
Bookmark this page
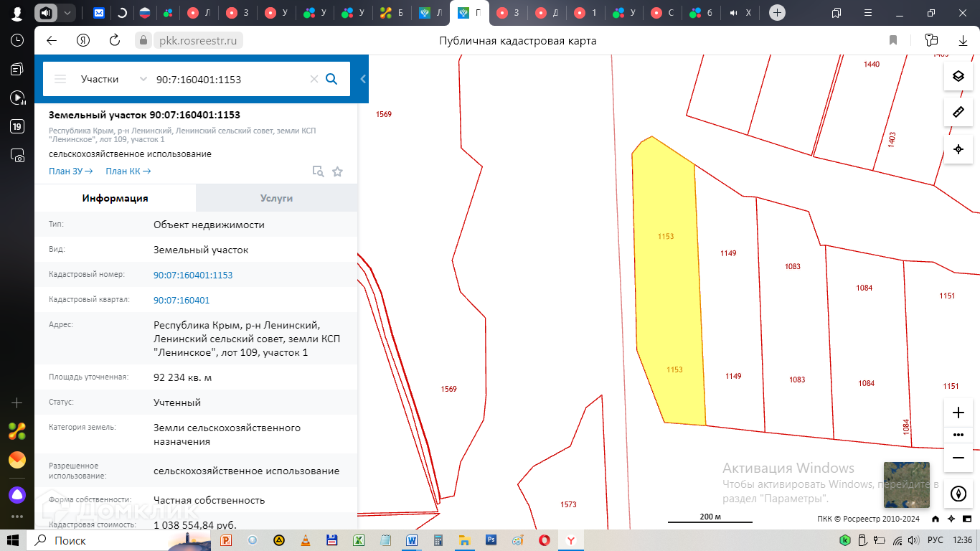(893, 40)
